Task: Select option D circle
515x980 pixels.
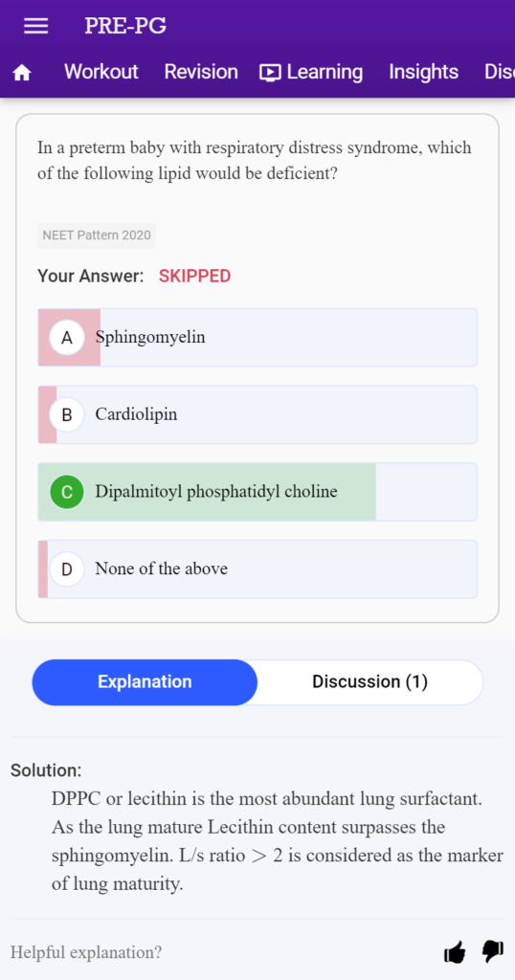Action: (x=67, y=568)
